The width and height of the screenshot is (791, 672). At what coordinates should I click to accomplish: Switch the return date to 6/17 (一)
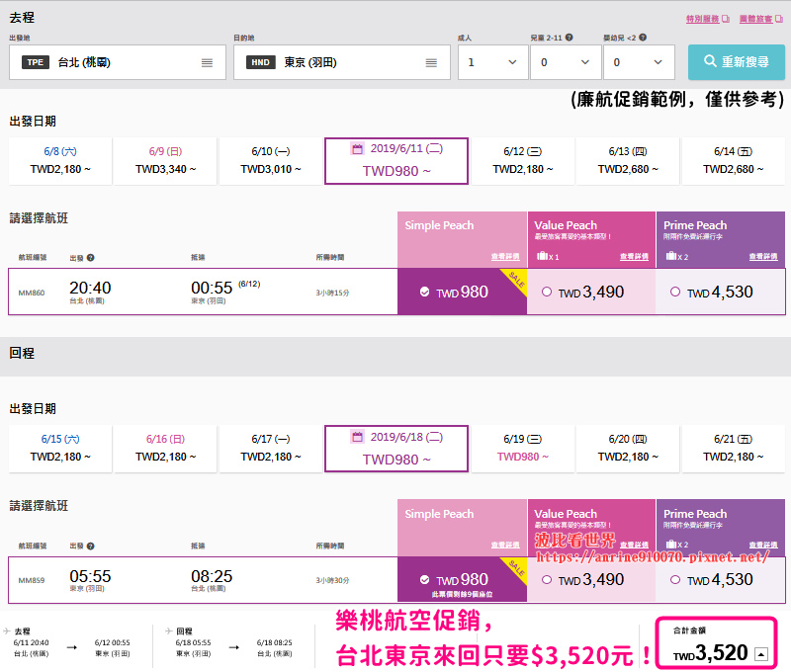point(271,449)
